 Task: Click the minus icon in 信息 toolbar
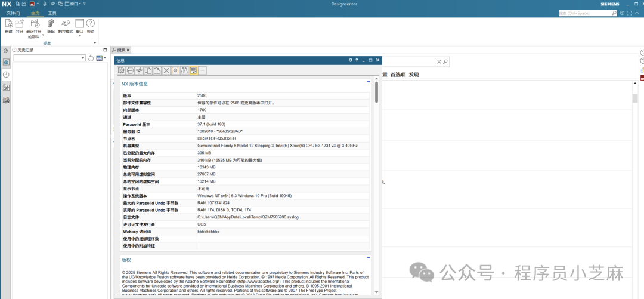click(203, 70)
